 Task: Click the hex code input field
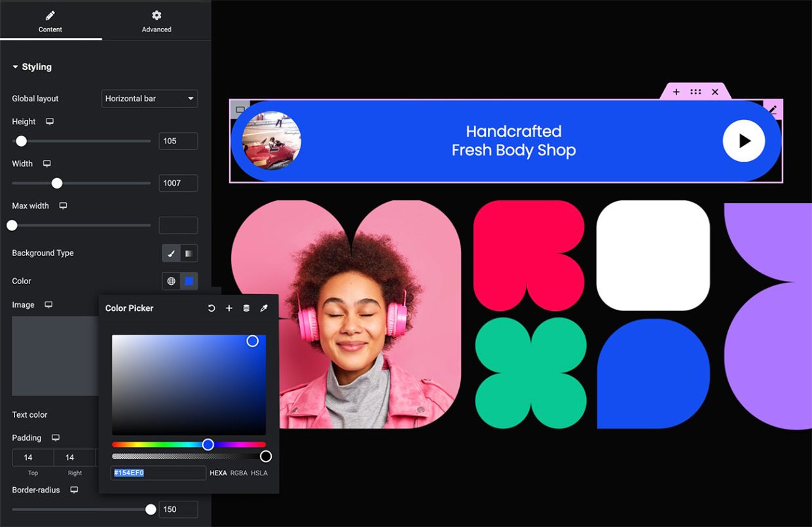click(x=158, y=473)
